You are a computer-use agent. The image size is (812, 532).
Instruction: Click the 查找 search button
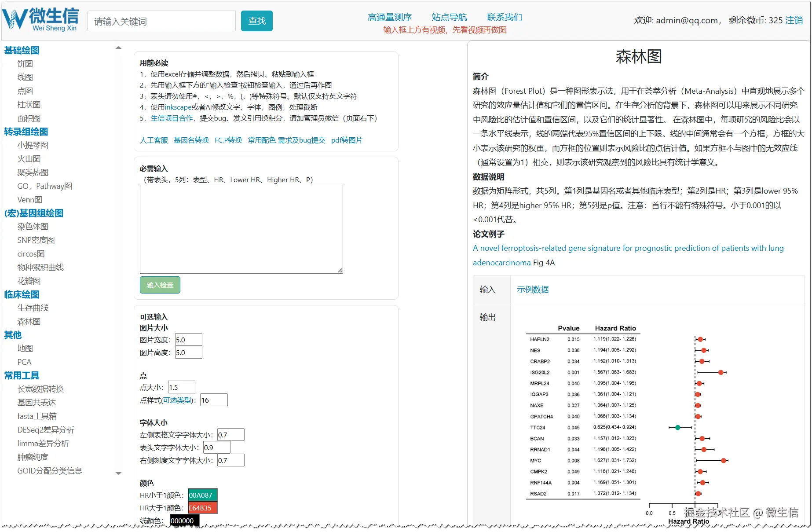pyautogui.click(x=257, y=21)
